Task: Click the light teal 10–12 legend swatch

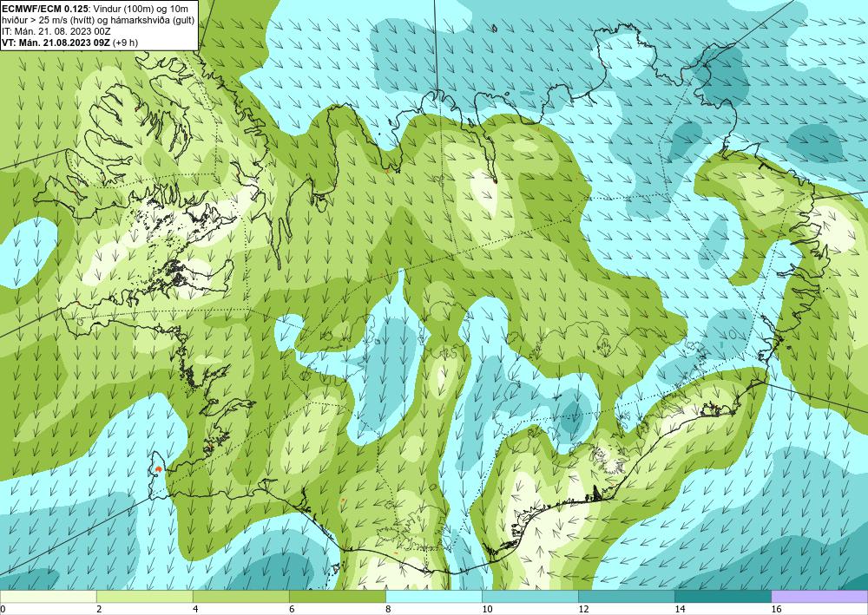Action: pos(529,596)
